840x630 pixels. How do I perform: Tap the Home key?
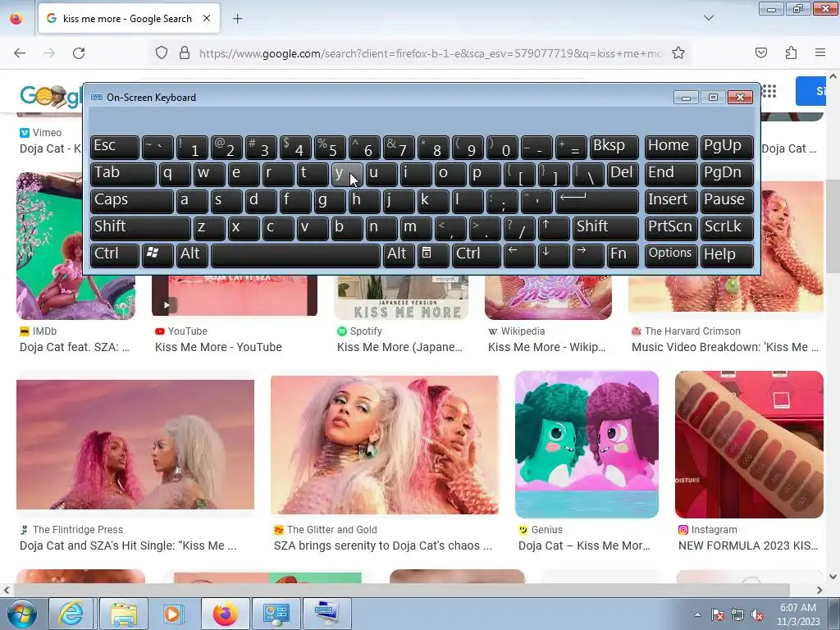[671, 147]
